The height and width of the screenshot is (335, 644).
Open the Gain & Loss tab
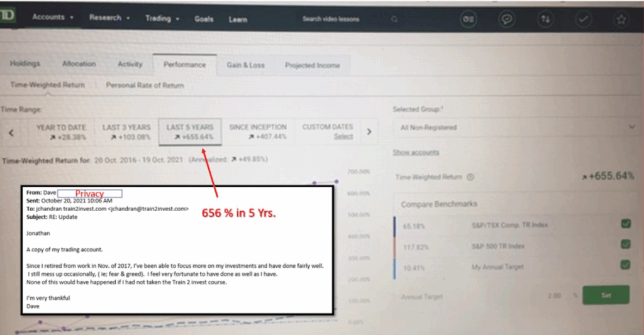tap(245, 65)
